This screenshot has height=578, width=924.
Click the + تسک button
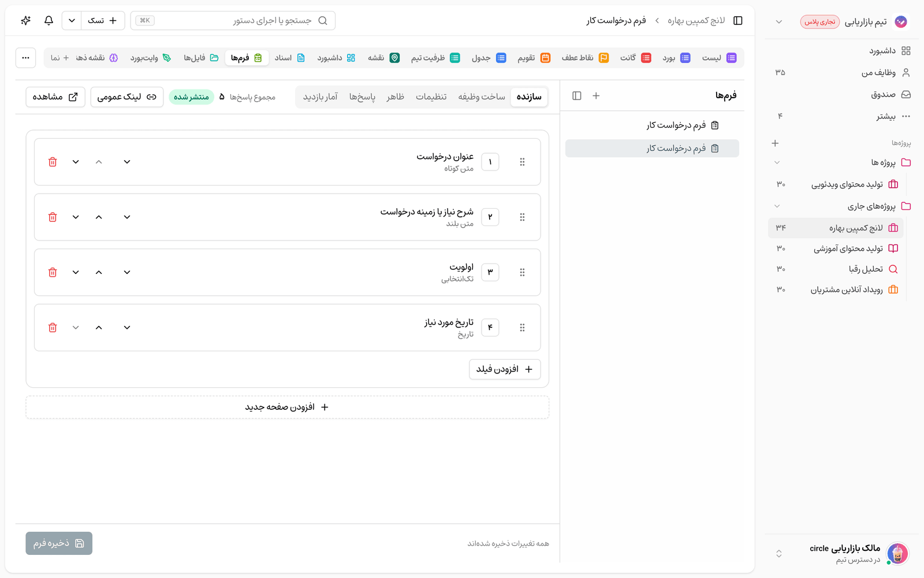point(103,21)
